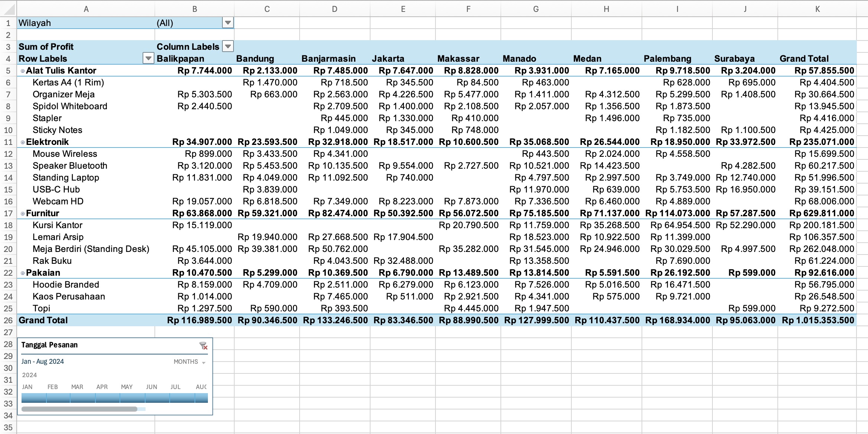This screenshot has width=868, height=434.
Task: Click the Jakarta column label
Action: pyautogui.click(x=388, y=59)
